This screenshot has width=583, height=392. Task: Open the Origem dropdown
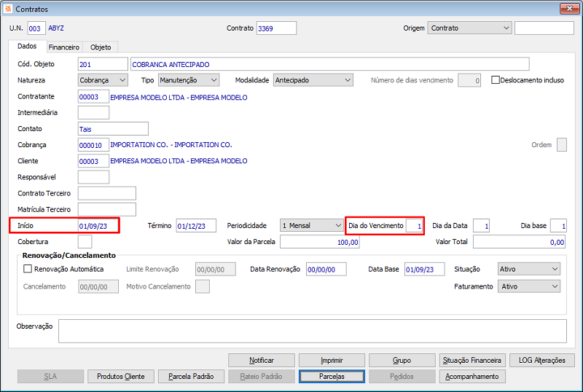coord(469,28)
